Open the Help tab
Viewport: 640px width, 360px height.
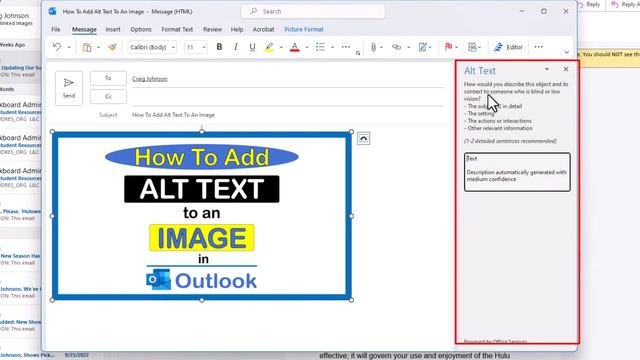[x=237, y=29]
